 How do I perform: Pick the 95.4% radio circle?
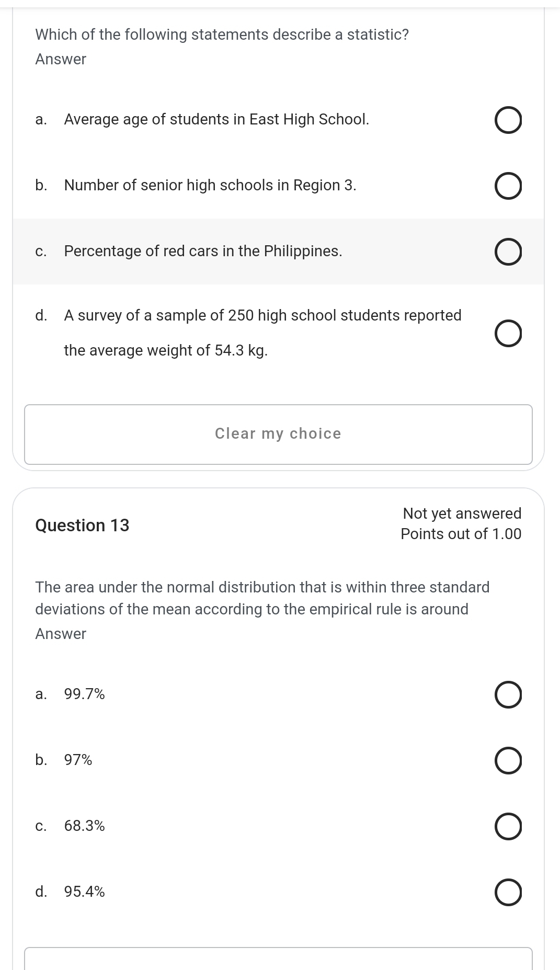pyautogui.click(x=507, y=893)
